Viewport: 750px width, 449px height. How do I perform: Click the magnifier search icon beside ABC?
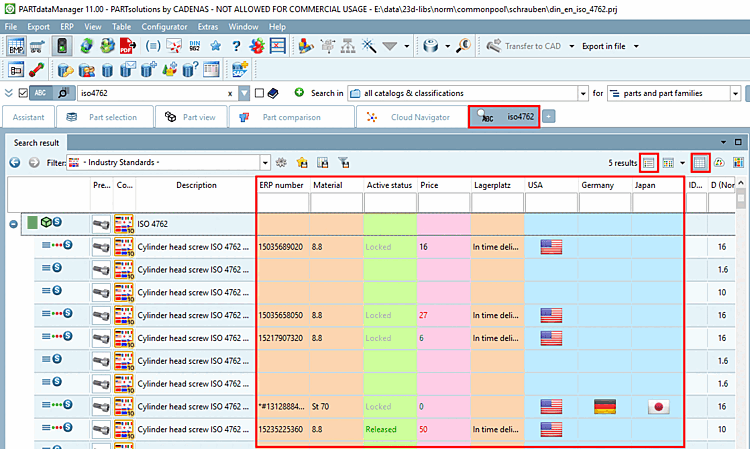pos(64,93)
